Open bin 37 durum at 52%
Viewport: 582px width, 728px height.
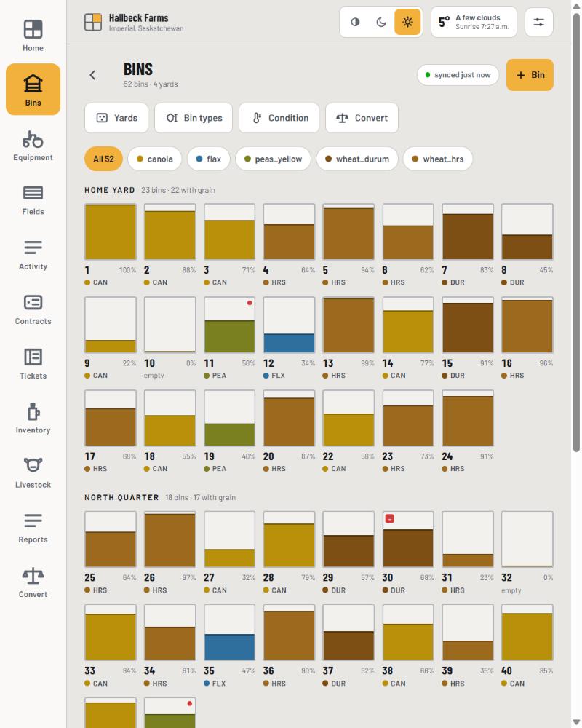[348, 646]
